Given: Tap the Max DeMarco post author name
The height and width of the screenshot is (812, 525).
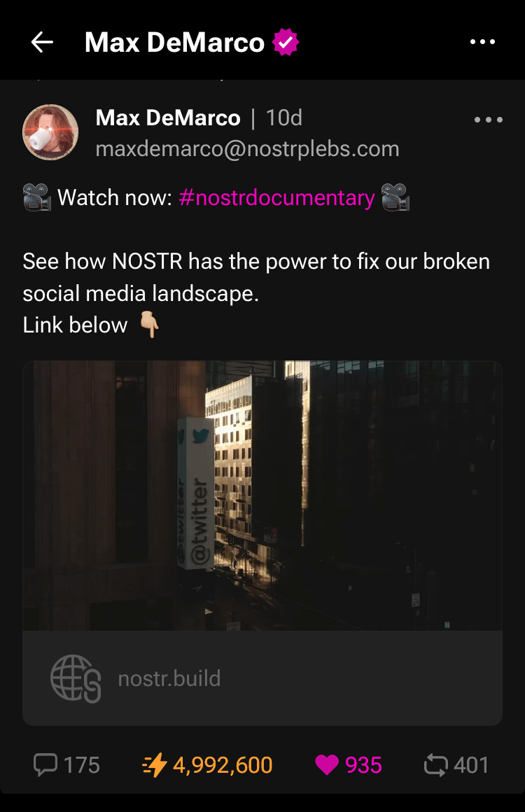Looking at the screenshot, I should [x=168, y=118].
